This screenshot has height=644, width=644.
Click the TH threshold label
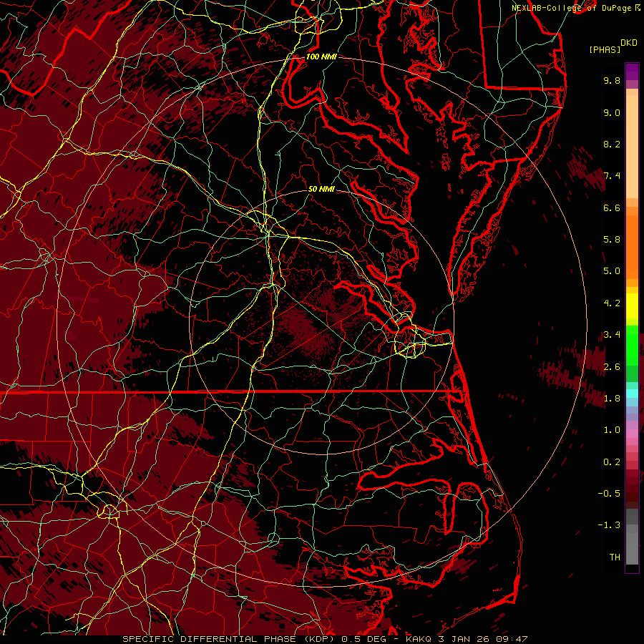point(615,557)
